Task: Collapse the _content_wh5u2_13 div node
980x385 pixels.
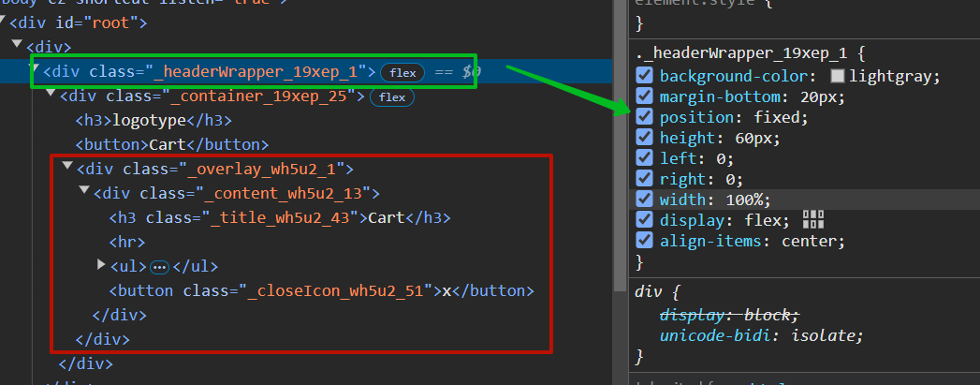Action: click(84, 191)
